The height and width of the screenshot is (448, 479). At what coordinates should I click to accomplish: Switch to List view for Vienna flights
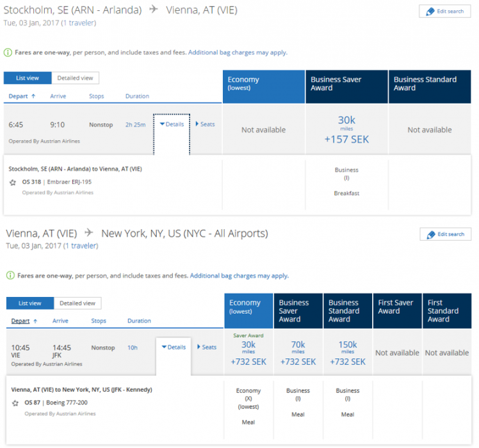click(x=30, y=303)
